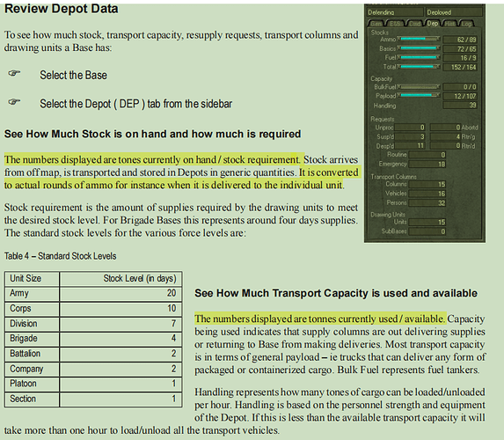Open the E&S tab in the sidebar
504x440 pixels.
click(395, 24)
